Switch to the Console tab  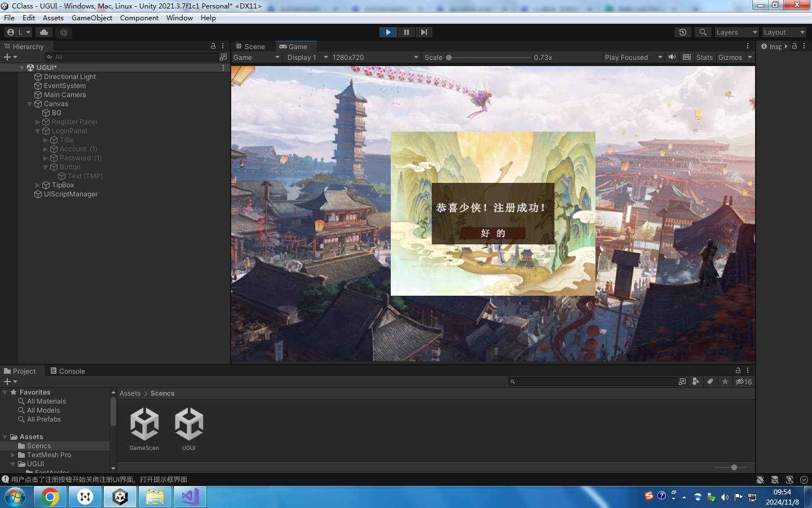pyautogui.click(x=68, y=371)
